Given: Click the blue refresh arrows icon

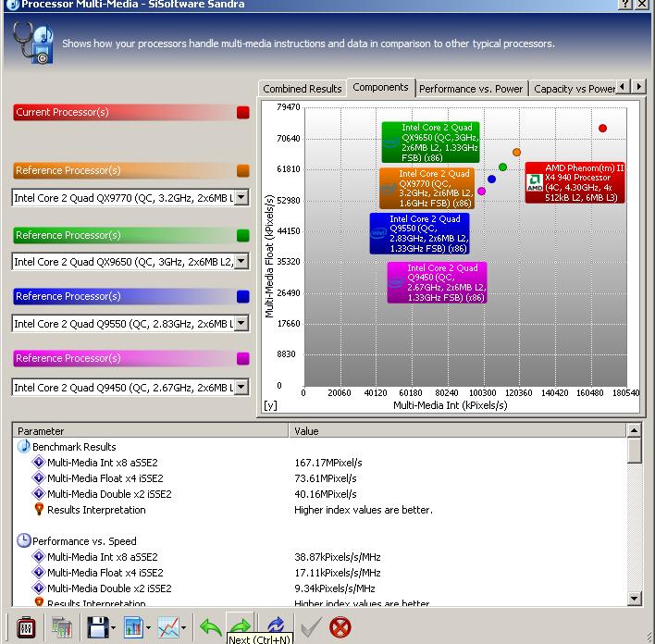Looking at the screenshot, I should (276, 626).
